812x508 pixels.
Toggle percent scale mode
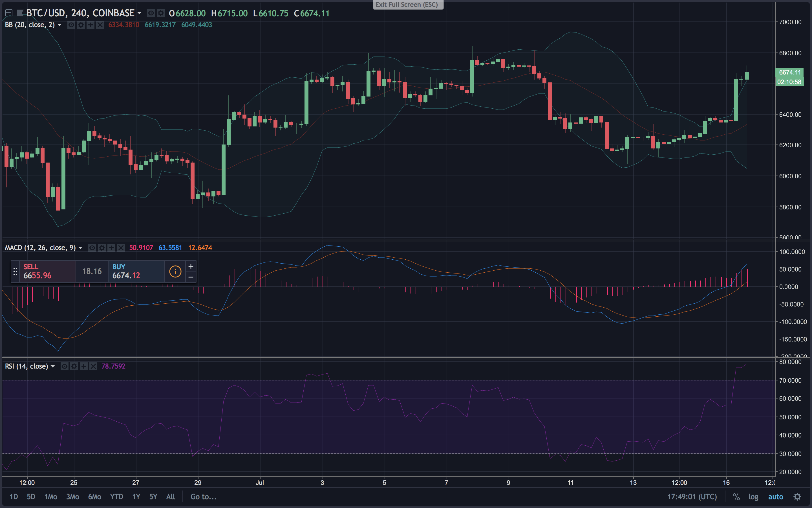click(736, 497)
